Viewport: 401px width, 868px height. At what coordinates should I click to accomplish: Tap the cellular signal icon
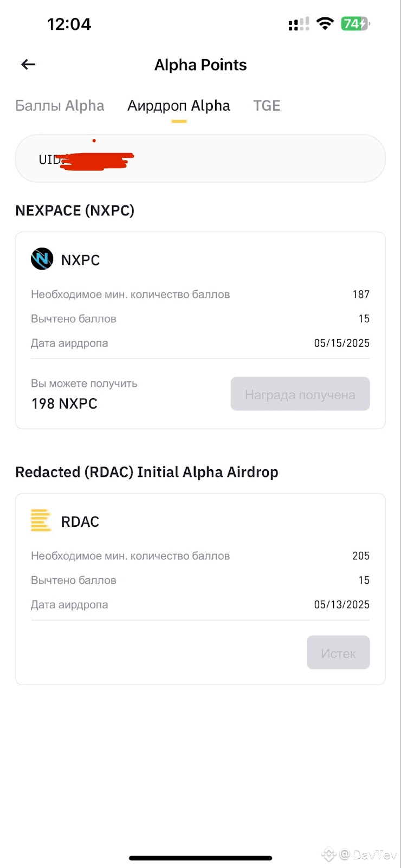pyautogui.click(x=299, y=24)
